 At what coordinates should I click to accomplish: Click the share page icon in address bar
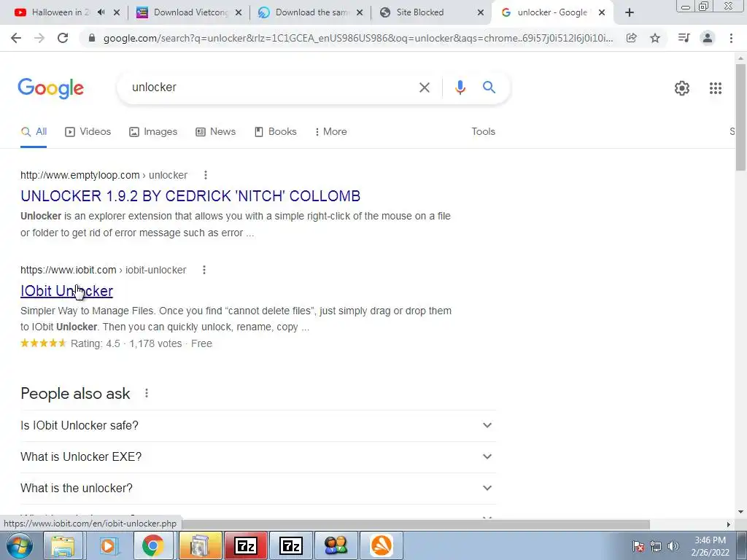(x=631, y=38)
